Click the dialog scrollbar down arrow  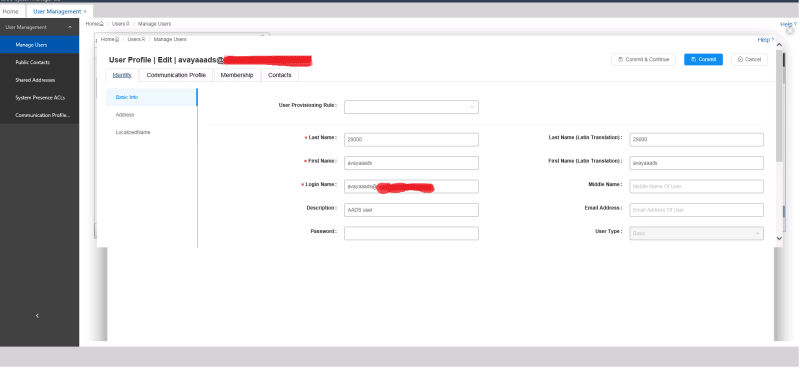[x=779, y=238]
